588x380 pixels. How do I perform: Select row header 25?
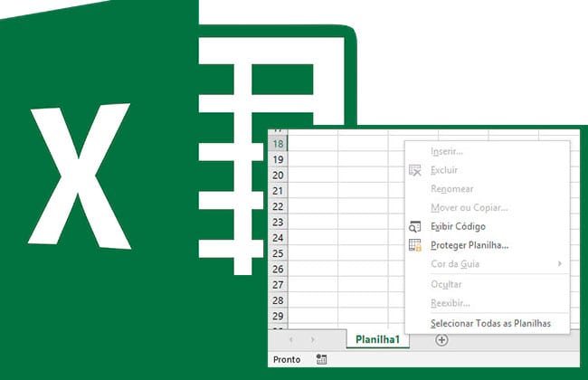278,253
